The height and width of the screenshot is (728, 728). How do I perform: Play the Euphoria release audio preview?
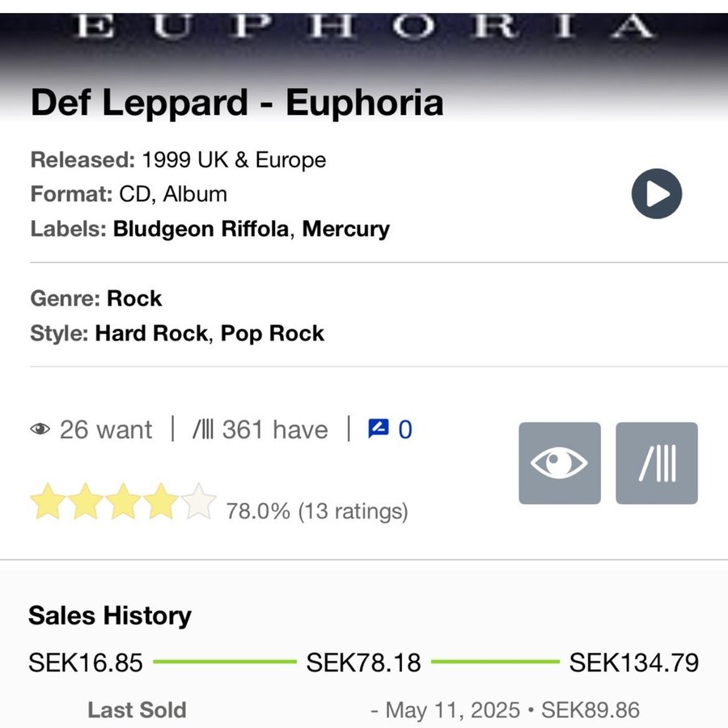657,193
